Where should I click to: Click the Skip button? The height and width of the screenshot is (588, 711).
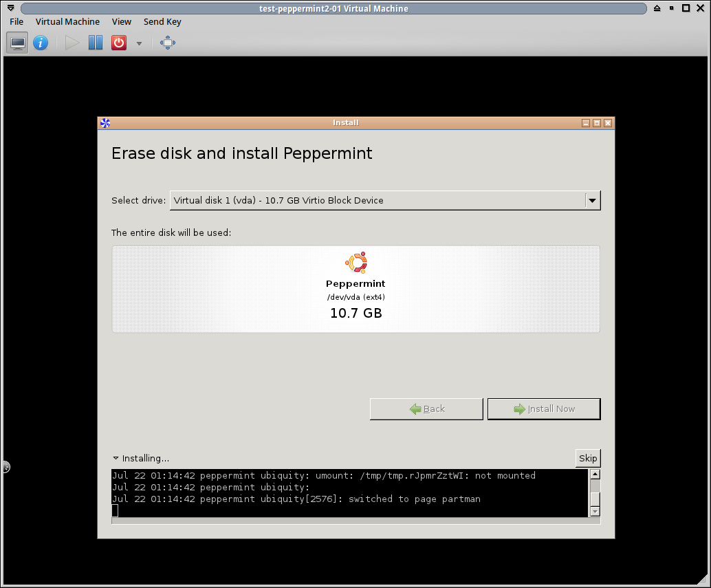coord(588,458)
